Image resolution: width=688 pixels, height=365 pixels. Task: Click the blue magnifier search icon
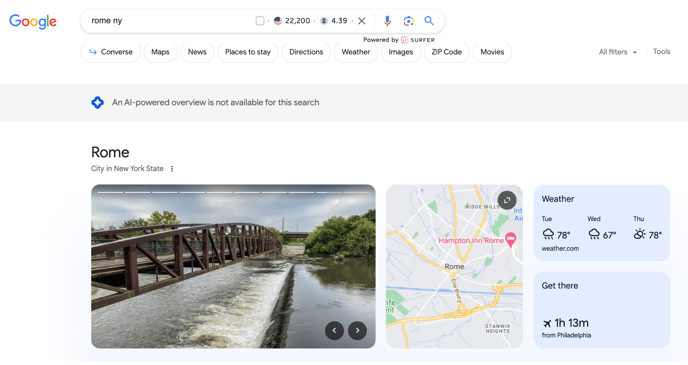[429, 21]
